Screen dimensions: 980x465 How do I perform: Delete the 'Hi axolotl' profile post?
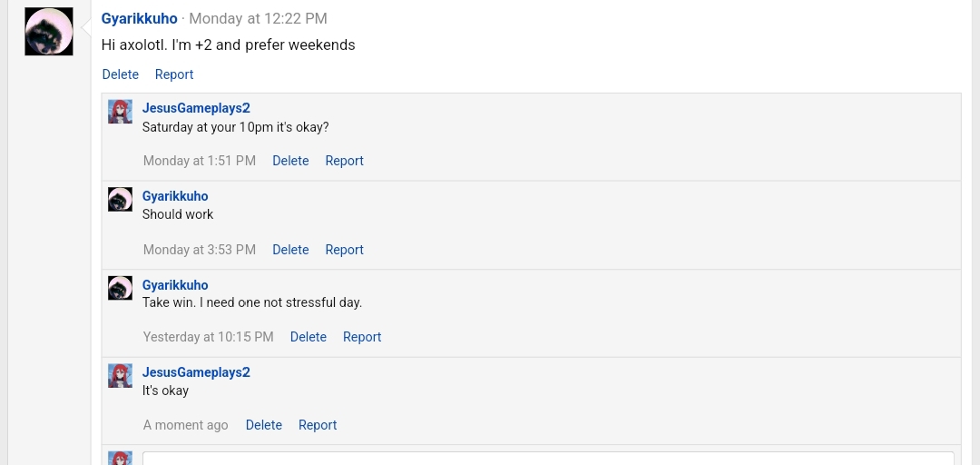pyautogui.click(x=120, y=74)
